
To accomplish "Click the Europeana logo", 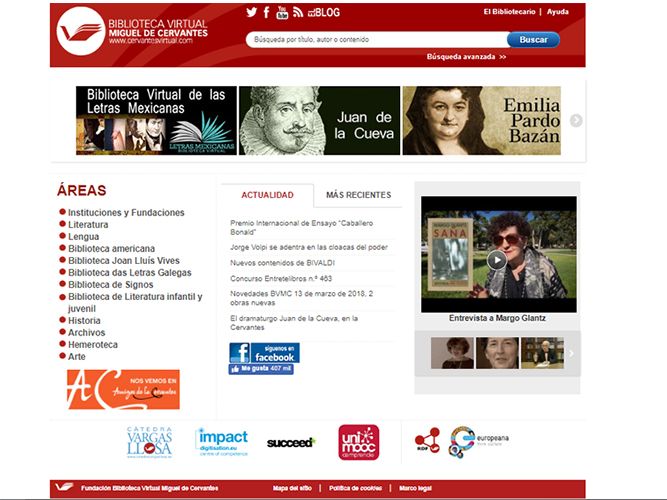I will click(x=476, y=441).
